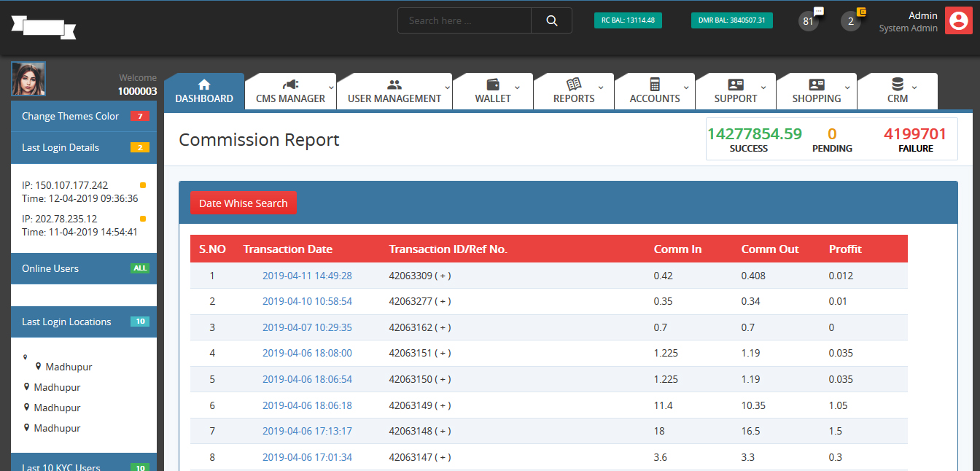Click the Pending count 0
980x471 pixels.
832,133
